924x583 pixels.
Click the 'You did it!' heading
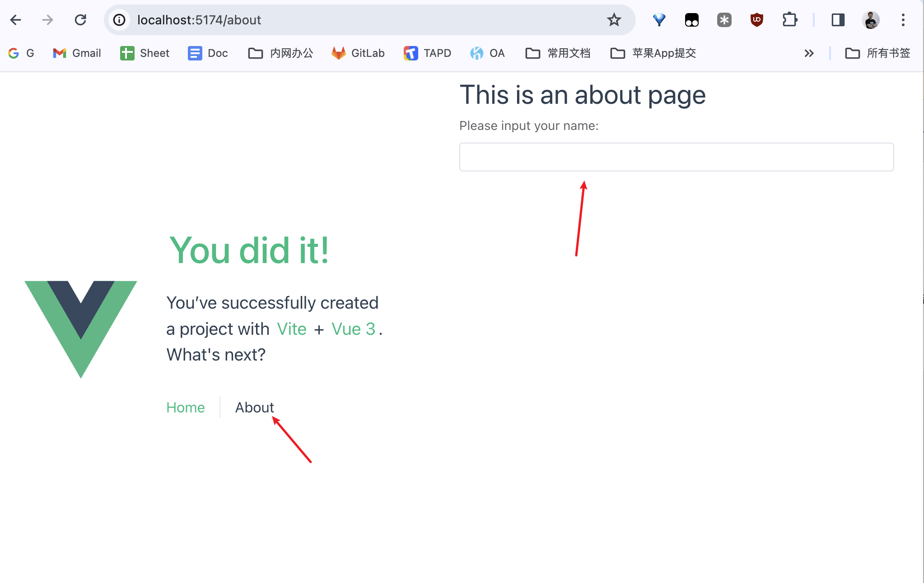point(249,250)
